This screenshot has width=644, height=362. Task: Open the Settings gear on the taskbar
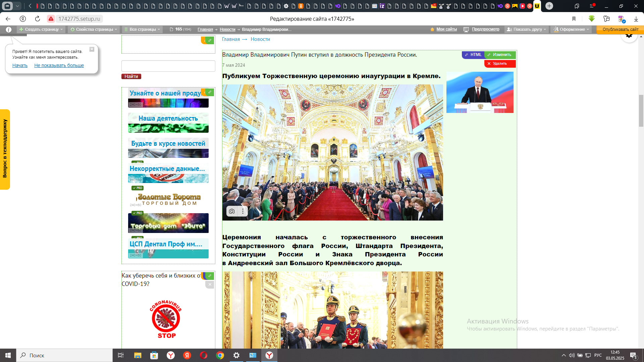(236, 355)
